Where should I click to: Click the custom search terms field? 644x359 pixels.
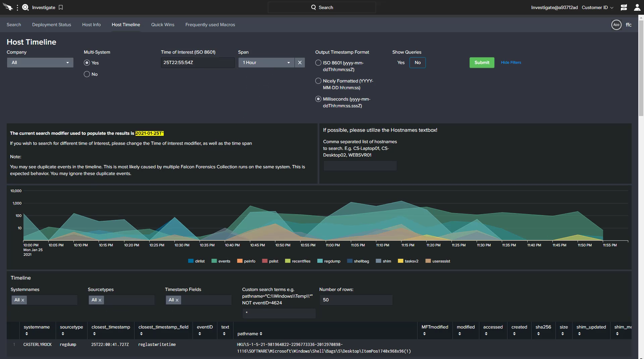pos(279,313)
